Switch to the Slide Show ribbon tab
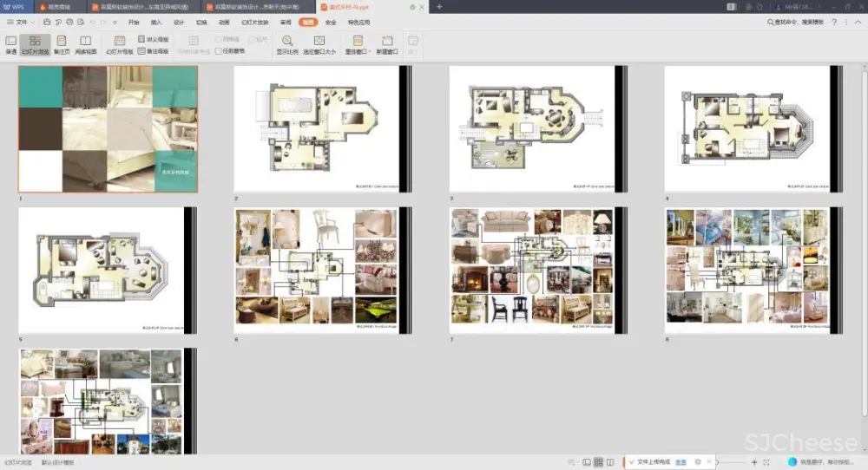Image resolution: width=868 pixels, height=470 pixels. (x=254, y=22)
